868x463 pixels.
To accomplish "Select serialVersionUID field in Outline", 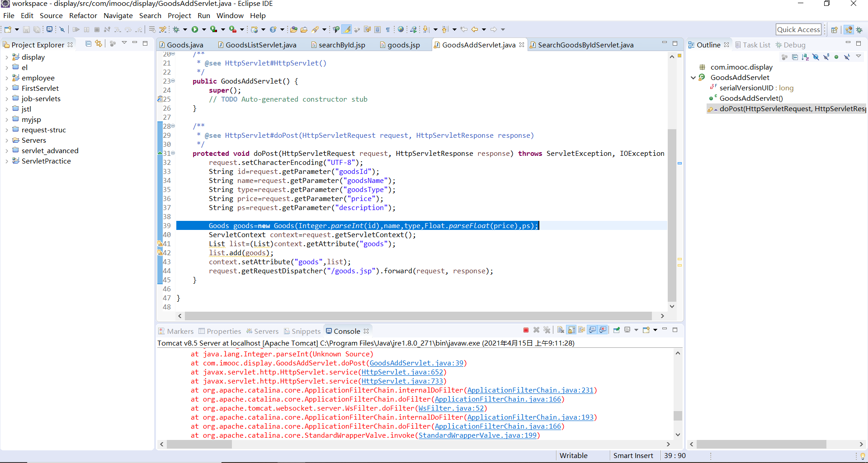I will [752, 88].
